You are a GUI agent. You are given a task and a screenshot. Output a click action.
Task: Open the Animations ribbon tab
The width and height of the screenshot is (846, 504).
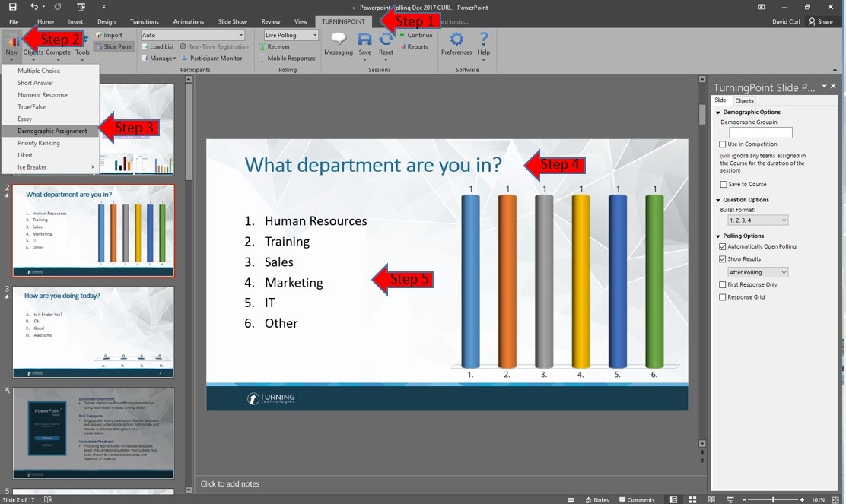(189, 21)
